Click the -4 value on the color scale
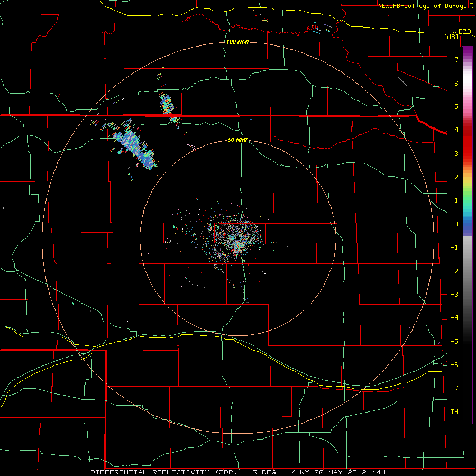 click(454, 318)
